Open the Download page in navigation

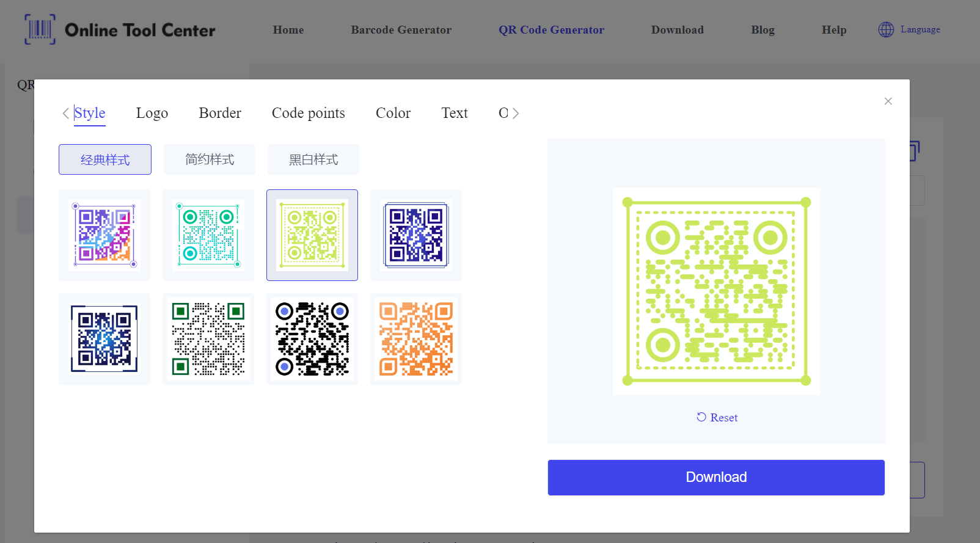678,30
